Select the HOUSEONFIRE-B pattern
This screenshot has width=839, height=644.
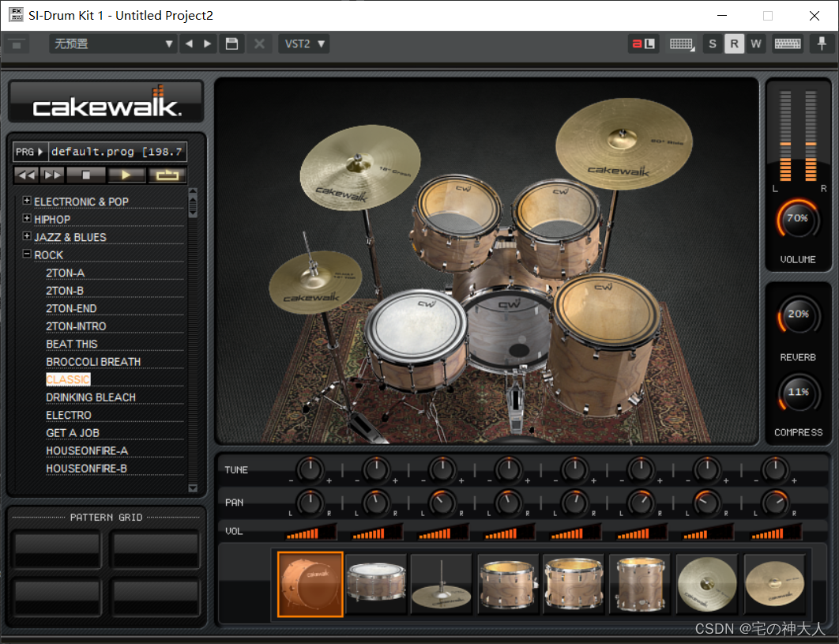coord(87,469)
